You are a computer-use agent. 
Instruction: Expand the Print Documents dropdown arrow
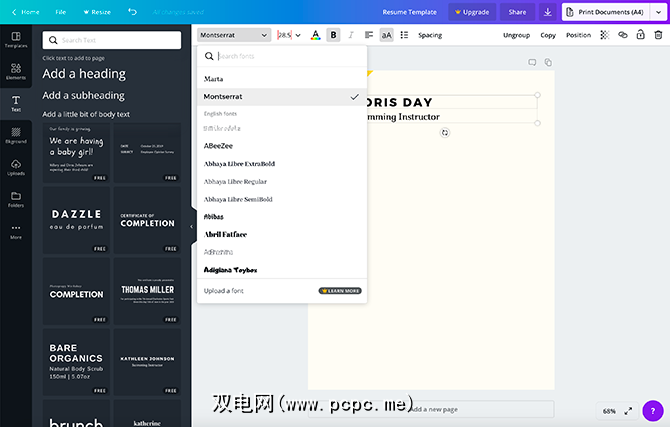tap(658, 12)
